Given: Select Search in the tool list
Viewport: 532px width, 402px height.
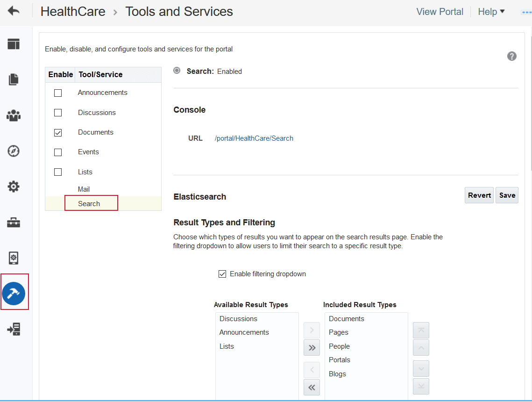Looking at the screenshot, I should coord(89,204).
